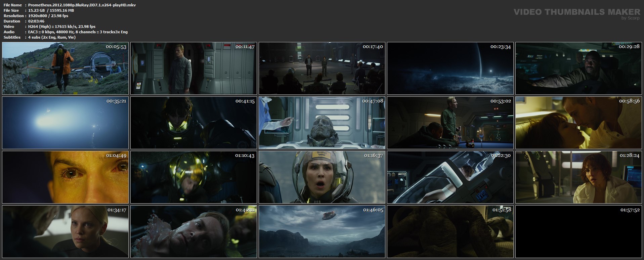This screenshot has height=260, width=644.
Task: Select the thumbnail timestamped 00:53:02
Action: pyautogui.click(x=450, y=123)
